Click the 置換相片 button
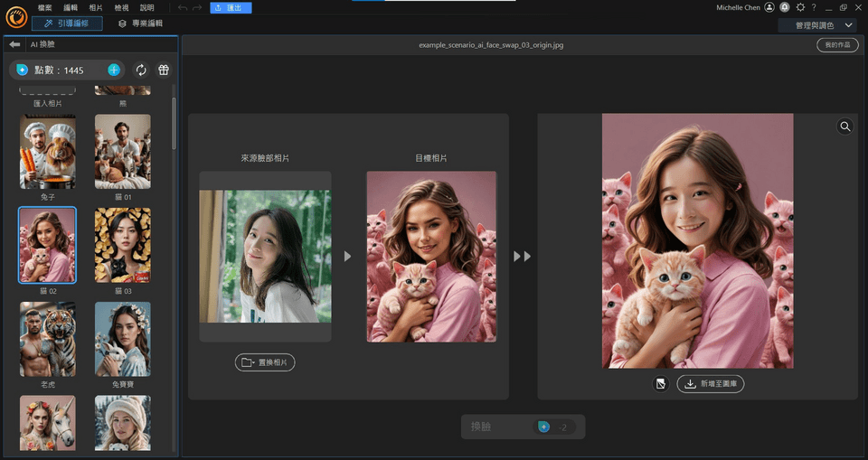This screenshot has width=868, height=460. tap(265, 362)
